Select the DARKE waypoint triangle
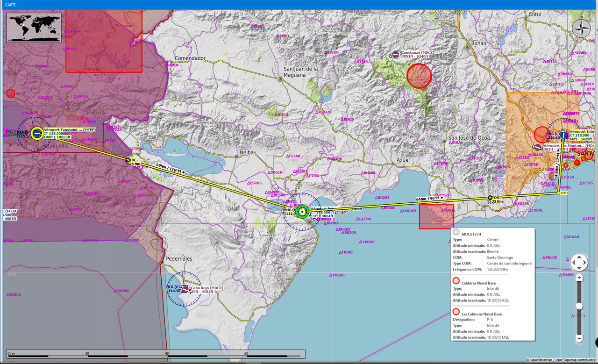 116,291
